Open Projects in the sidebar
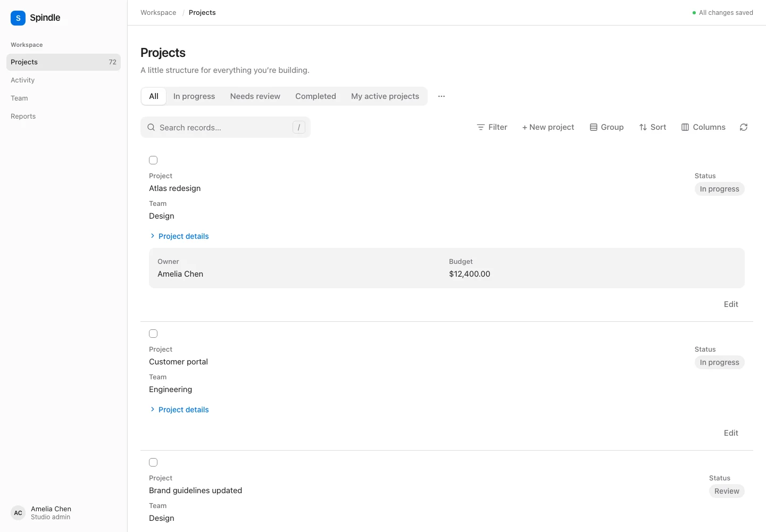This screenshot has height=532, width=766. [64, 62]
